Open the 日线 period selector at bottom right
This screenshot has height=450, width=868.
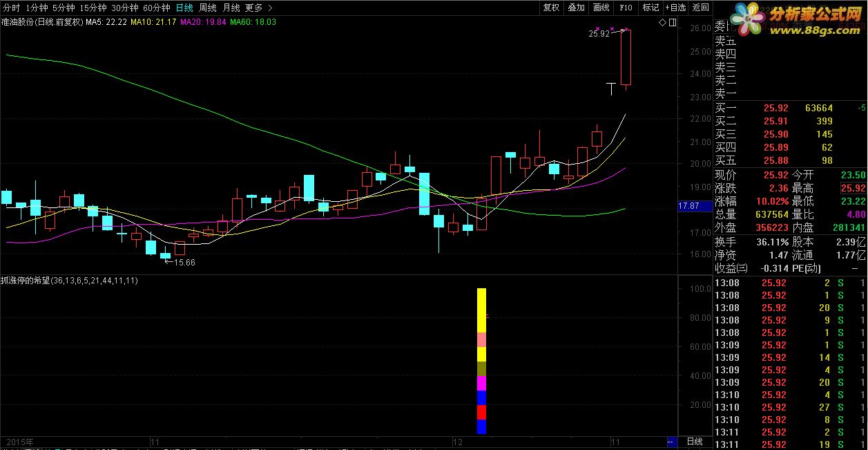(694, 441)
